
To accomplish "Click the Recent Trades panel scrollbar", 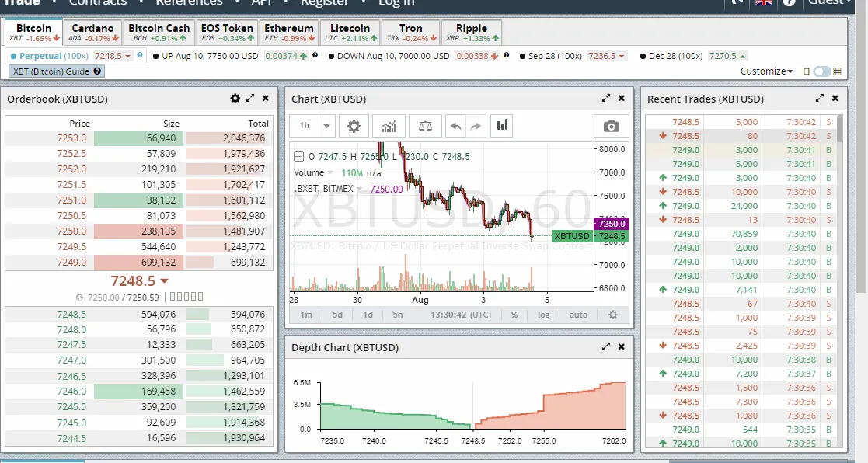I will (x=840, y=128).
